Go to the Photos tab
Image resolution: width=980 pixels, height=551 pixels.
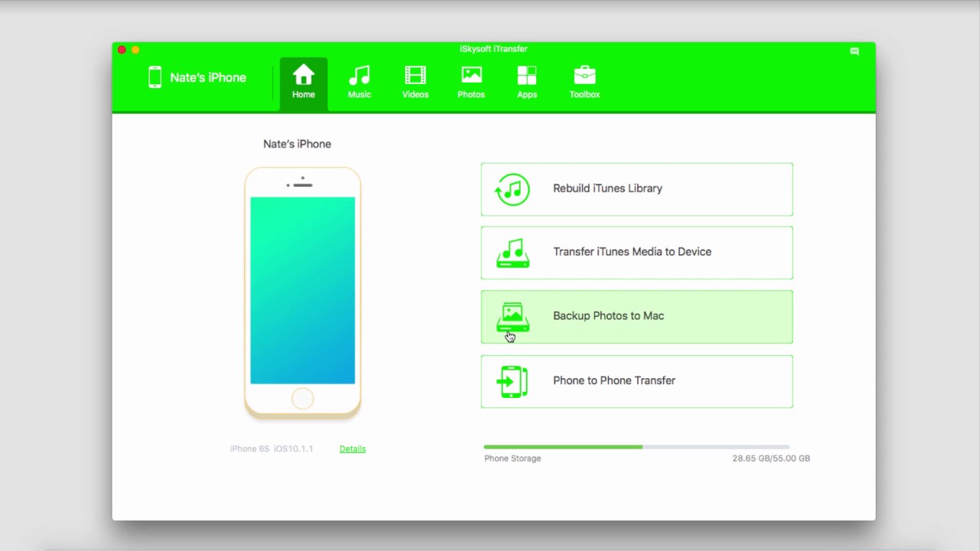coord(471,83)
